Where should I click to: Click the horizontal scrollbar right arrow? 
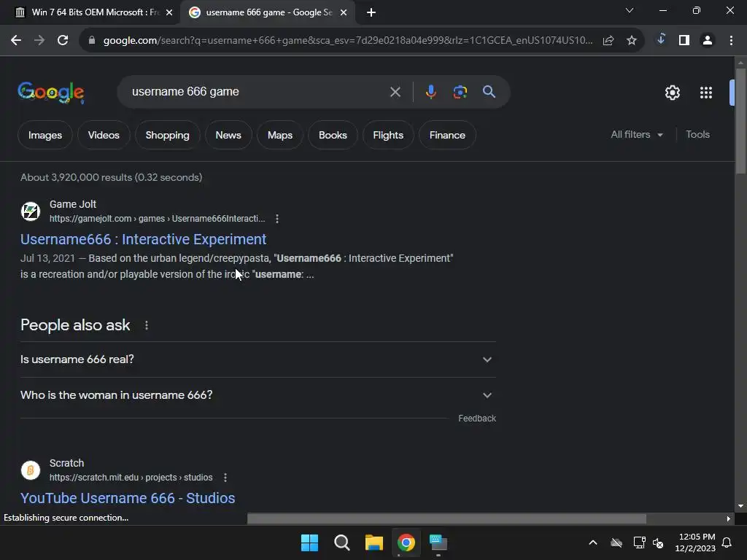pyautogui.click(x=728, y=518)
